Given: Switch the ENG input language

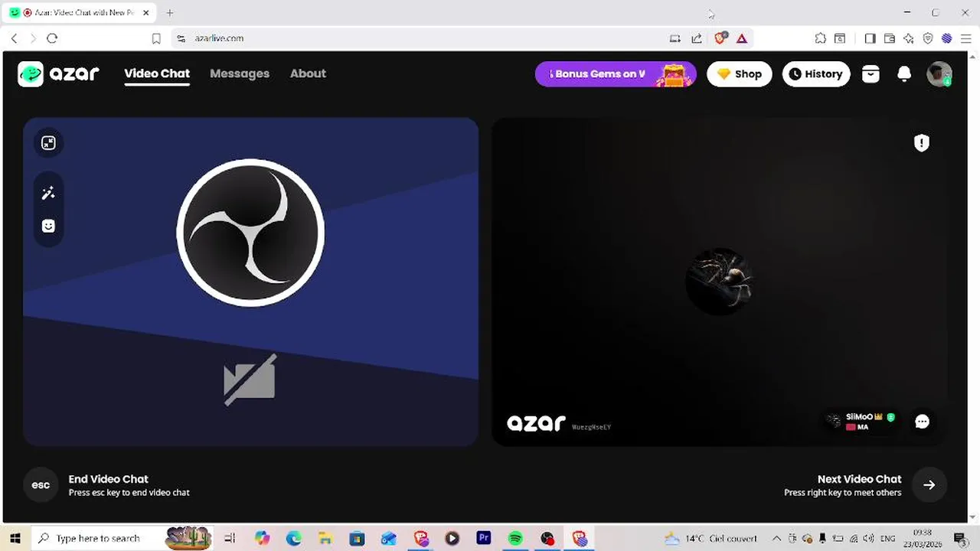Looking at the screenshot, I should point(888,539).
